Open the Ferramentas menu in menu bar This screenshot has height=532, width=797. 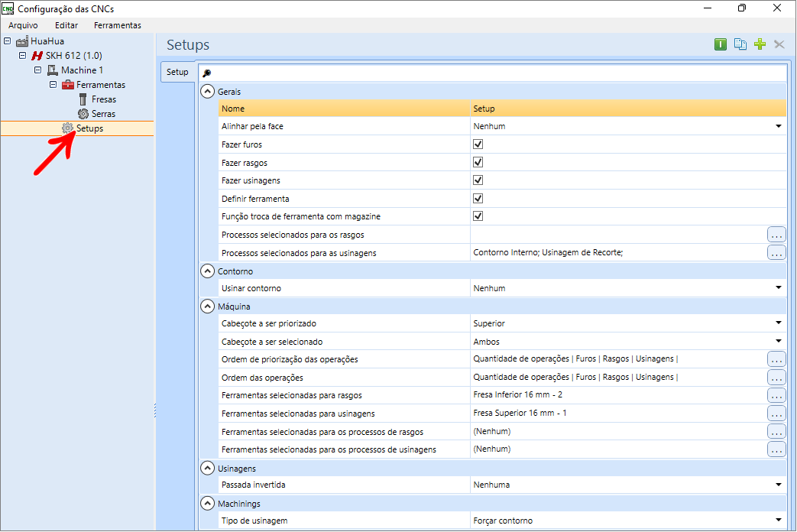click(x=118, y=25)
